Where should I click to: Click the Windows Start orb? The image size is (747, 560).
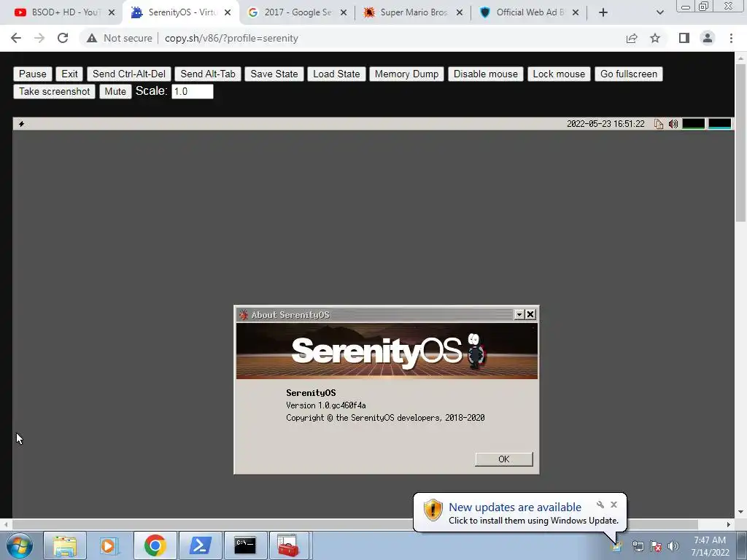(x=20, y=545)
